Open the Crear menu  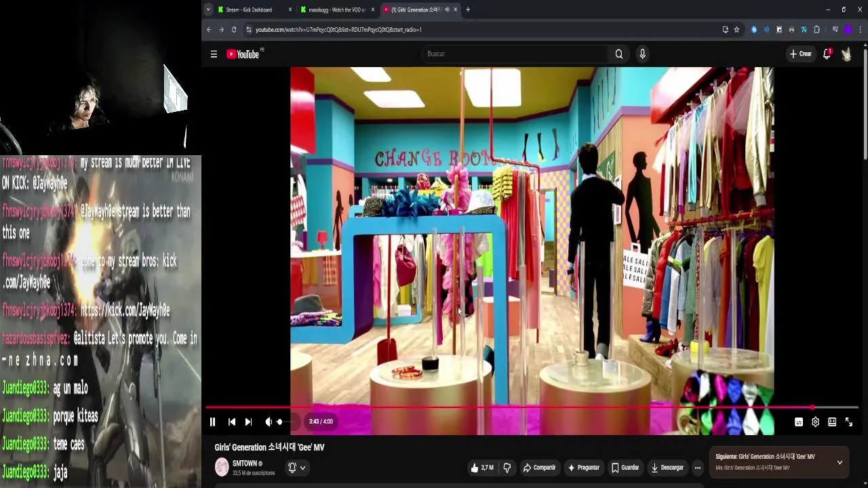click(800, 54)
